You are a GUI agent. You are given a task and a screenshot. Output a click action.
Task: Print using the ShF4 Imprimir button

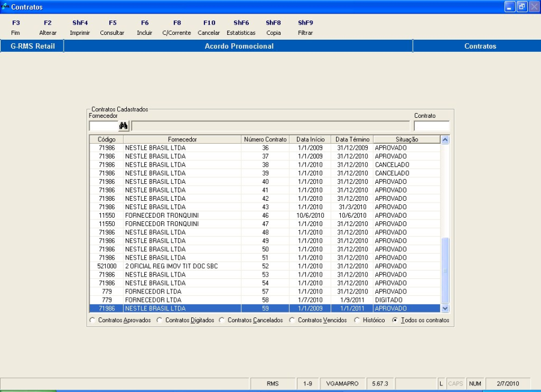pos(80,28)
